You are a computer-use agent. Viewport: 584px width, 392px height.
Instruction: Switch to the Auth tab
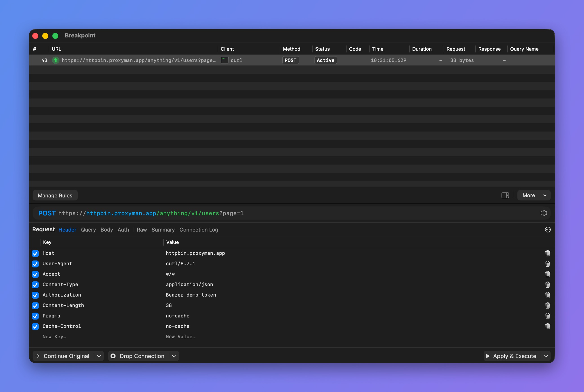tap(123, 230)
